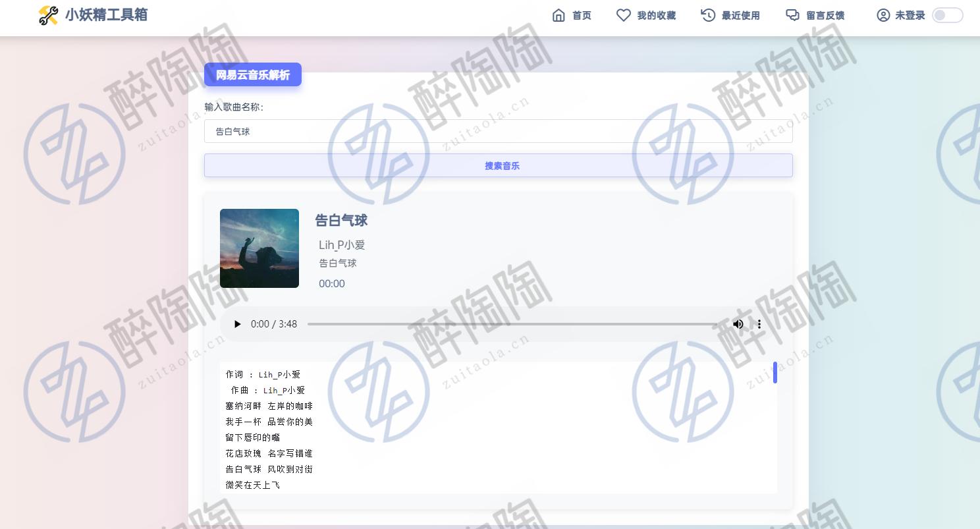This screenshot has width=980, height=529.
Task: Click the recent history clock icon
Action: pyautogui.click(x=708, y=15)
